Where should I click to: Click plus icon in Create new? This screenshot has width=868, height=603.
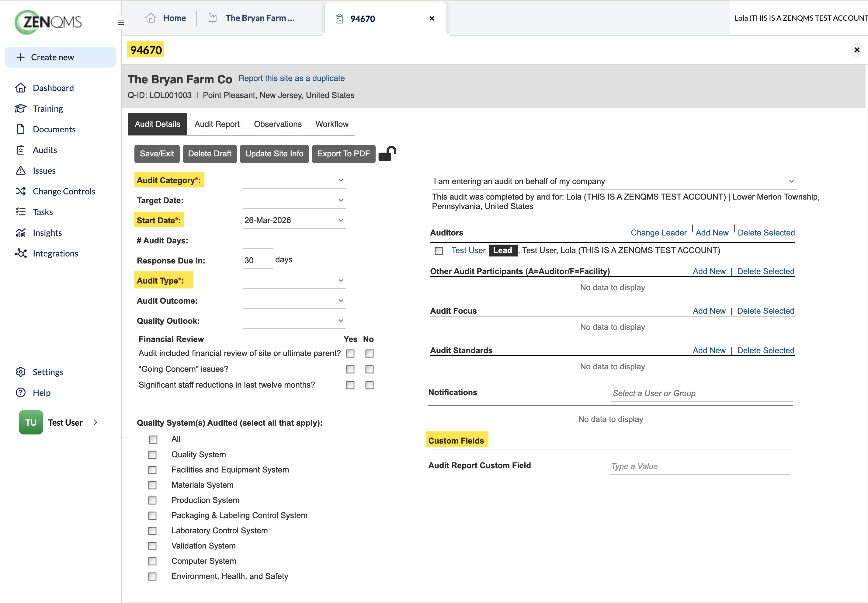(x=21, y=57)
